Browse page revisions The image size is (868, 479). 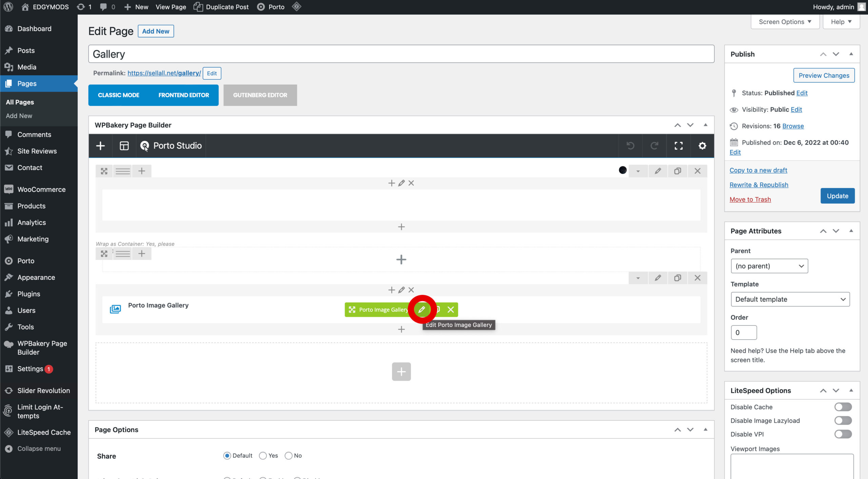click(793, 126)
